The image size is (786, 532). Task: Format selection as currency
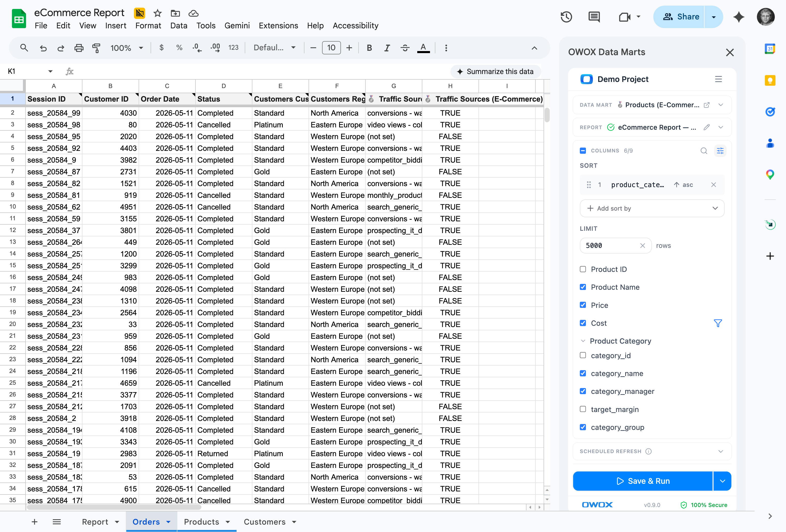point(161,48)
